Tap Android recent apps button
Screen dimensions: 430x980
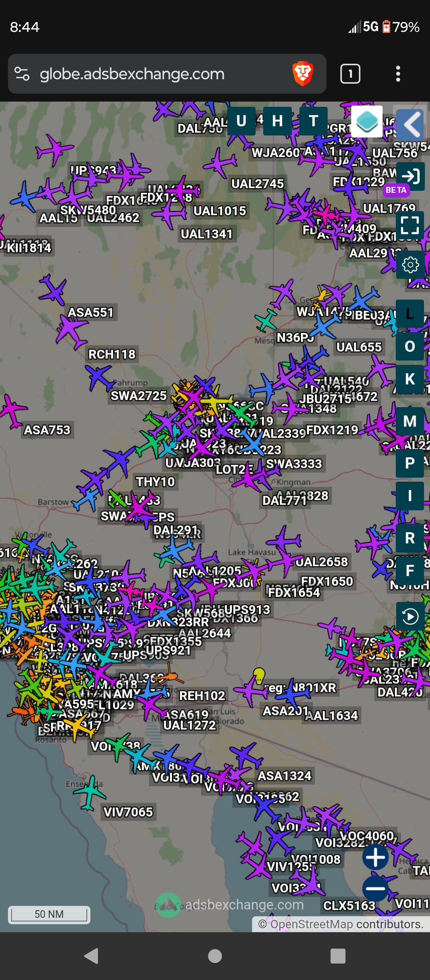pos(338,956)
